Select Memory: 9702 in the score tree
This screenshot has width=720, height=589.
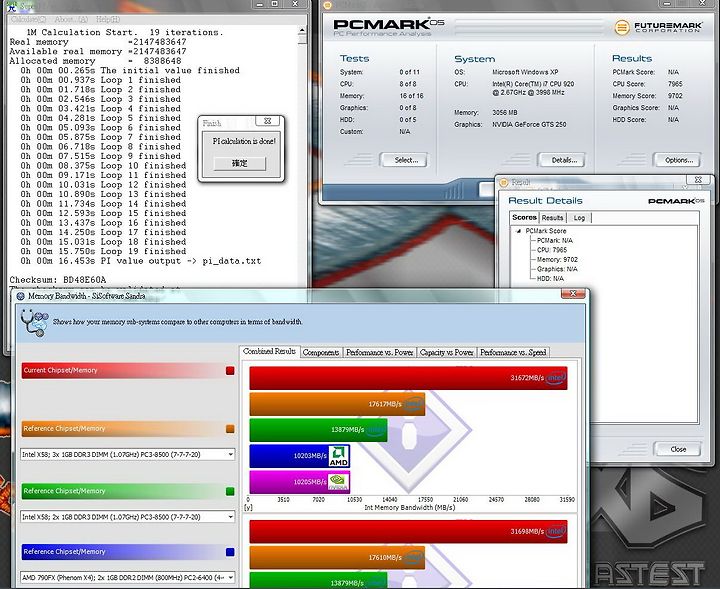[x=557, y=259]
